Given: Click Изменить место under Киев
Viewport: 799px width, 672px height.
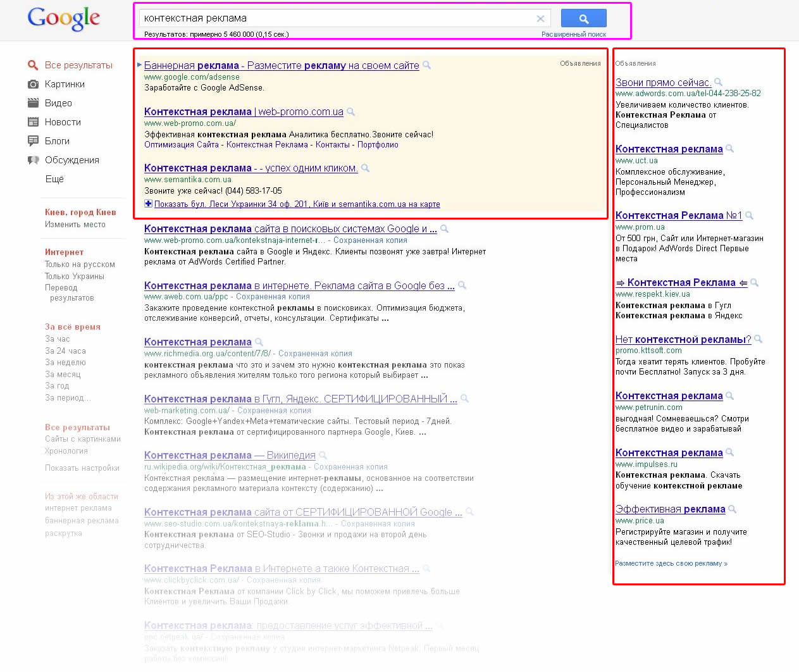Looking at the screenshot, I should pyautogui.click(x=75, y=225).
